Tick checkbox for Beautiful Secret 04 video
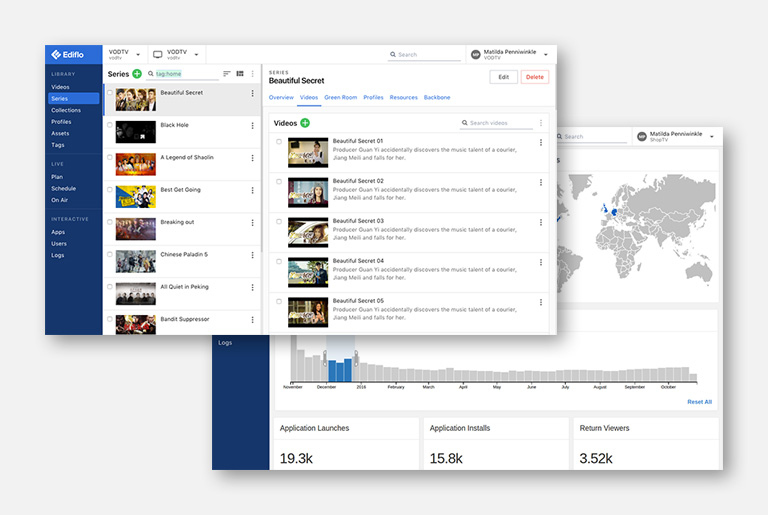768x515 pixels. pos(279,261)
